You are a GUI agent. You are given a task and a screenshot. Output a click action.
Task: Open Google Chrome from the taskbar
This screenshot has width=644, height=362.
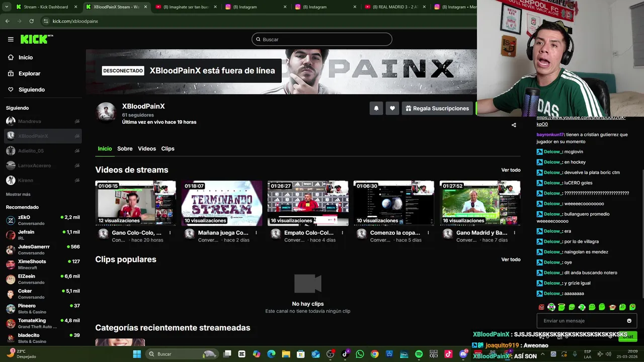(x=374, y=354)
